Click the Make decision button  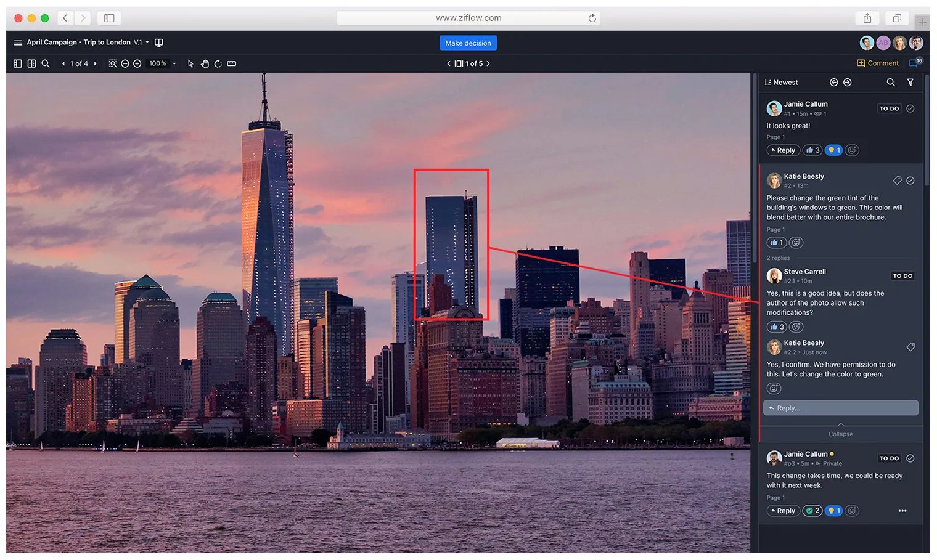pyautogui.click(x=468, y=43)
